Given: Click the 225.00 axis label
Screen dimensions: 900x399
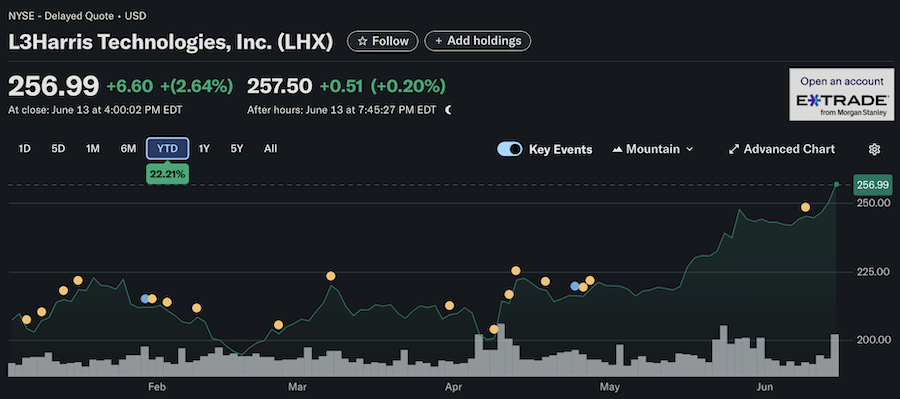Looking at the screenshot, I should [x=875, y=272].
